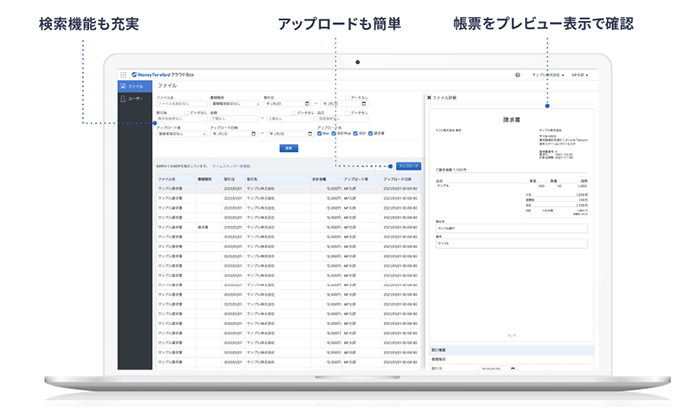This screenshot has width=700, height=409.
Task: Click calendar icon in bottom detail panel
Action: [x=513, y=367]
